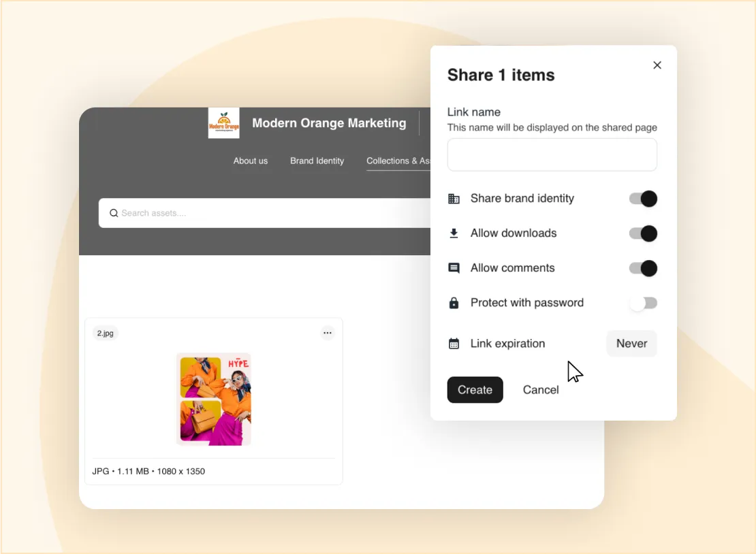Click the Search assets field
This screenshot has width=756, height=554.
tap(264, 213)
